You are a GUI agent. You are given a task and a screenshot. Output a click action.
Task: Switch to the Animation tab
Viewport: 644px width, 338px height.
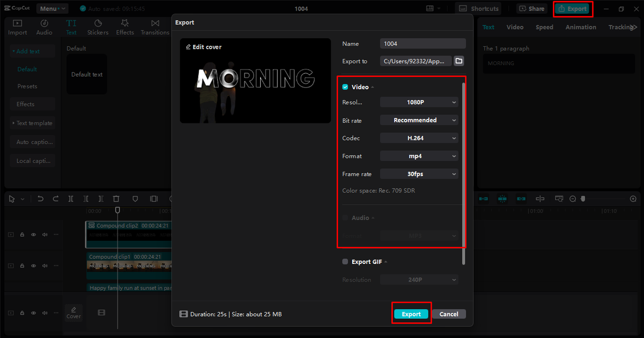coord(581,27)
